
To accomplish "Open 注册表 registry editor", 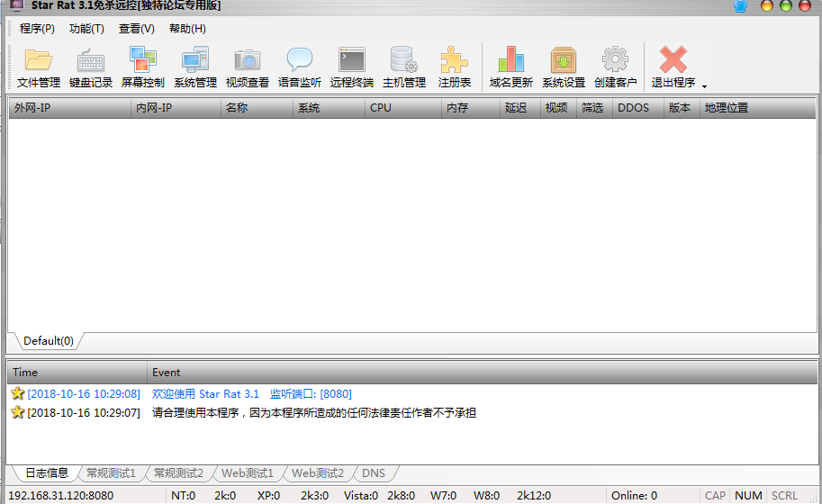I will click(455, 67).
